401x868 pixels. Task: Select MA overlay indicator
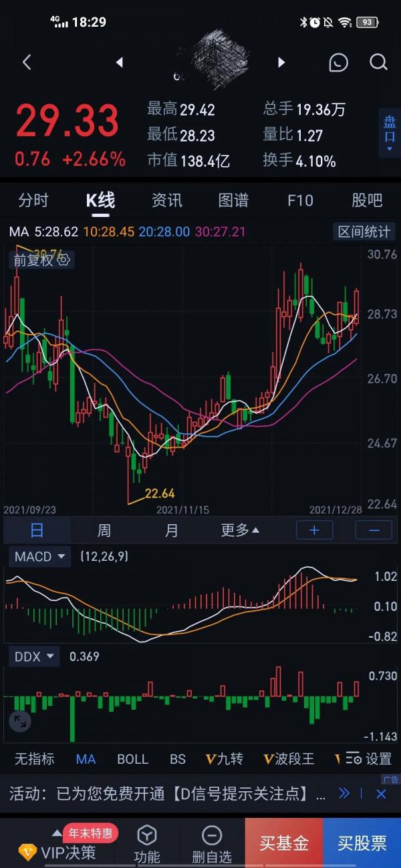click(x=86, y=759)
